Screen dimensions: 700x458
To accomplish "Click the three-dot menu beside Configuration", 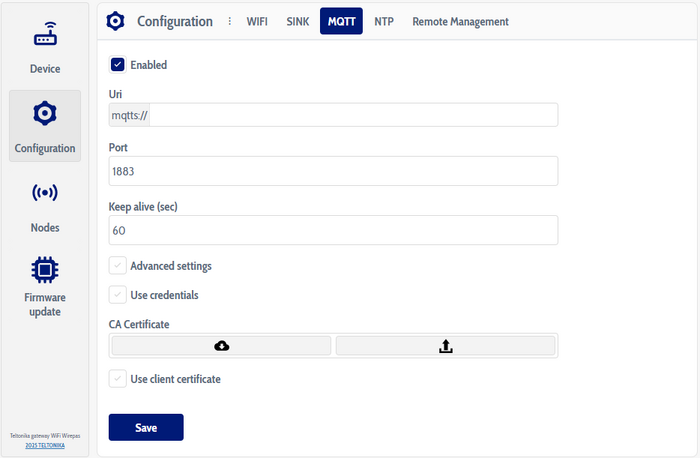I will point(229,21).
